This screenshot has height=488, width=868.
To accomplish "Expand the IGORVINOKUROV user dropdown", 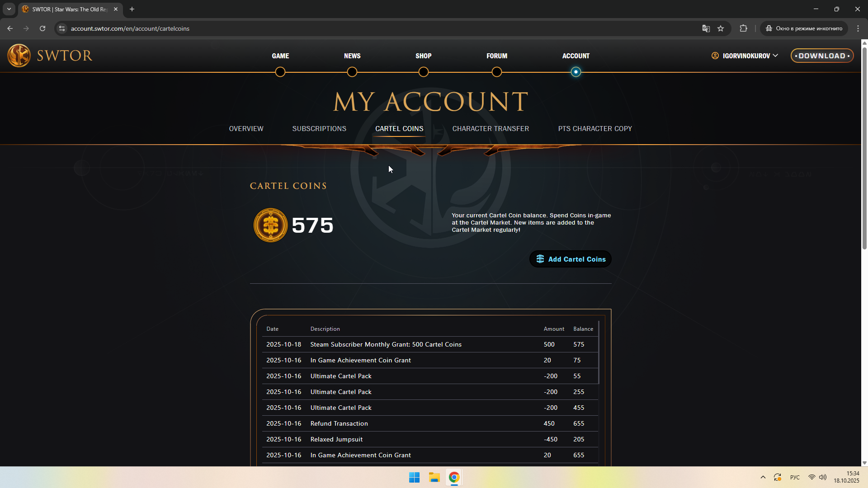I will click(x=745, y=56).
